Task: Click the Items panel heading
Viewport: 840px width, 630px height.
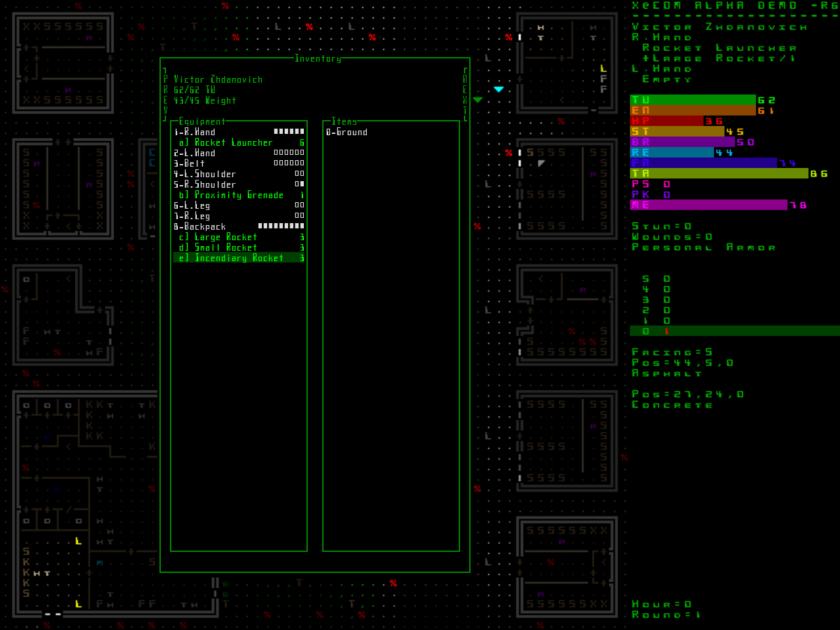Action: pos(345,121)
